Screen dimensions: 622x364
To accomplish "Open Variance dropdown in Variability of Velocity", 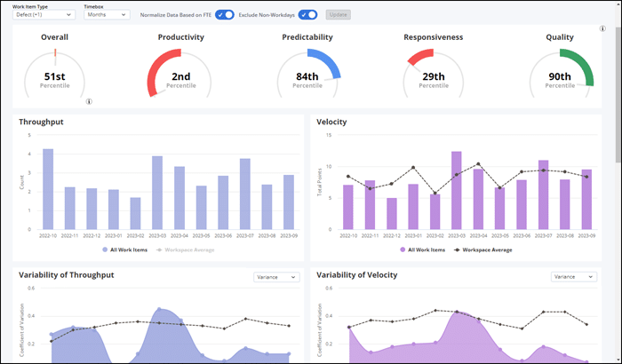I will coord(574,277).
